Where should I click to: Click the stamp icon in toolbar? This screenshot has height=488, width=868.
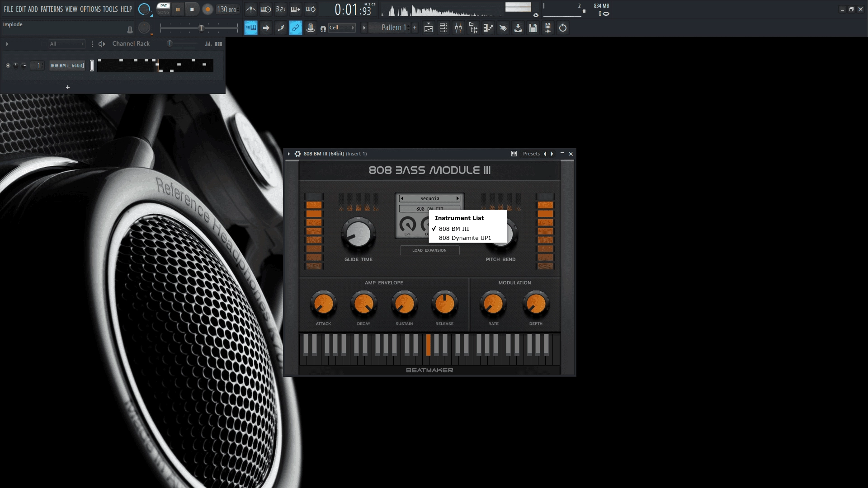[311, 28]
